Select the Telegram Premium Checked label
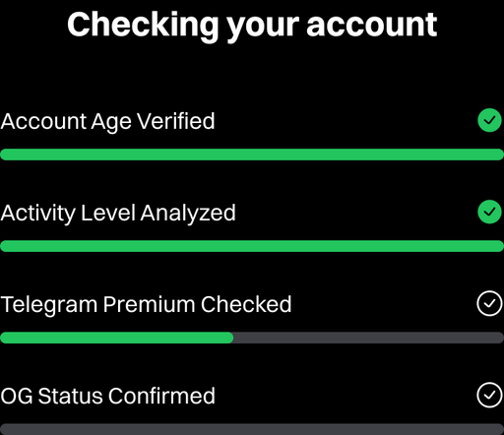This screenshot has width=504, height=435. click(146, 305)
